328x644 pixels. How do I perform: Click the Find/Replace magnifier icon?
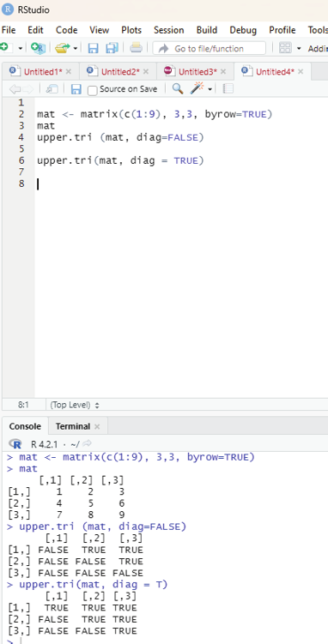pos(178,88)
